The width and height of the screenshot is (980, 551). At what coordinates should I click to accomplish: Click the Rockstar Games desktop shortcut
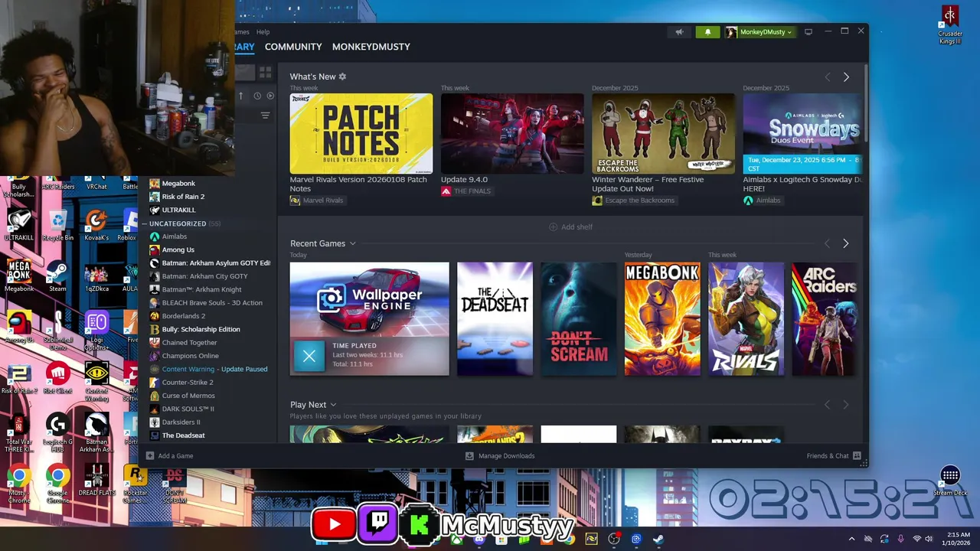click(x=135, y=484)
